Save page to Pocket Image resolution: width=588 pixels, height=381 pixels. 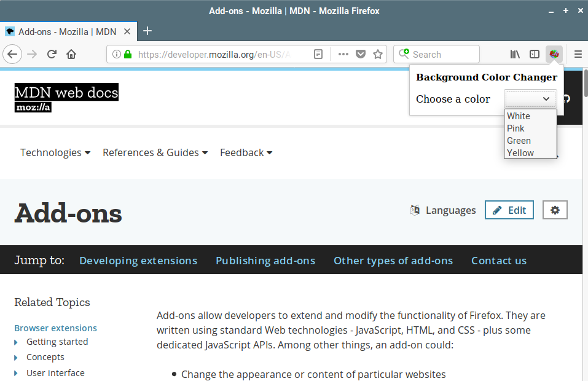click(x=361, y=54)
